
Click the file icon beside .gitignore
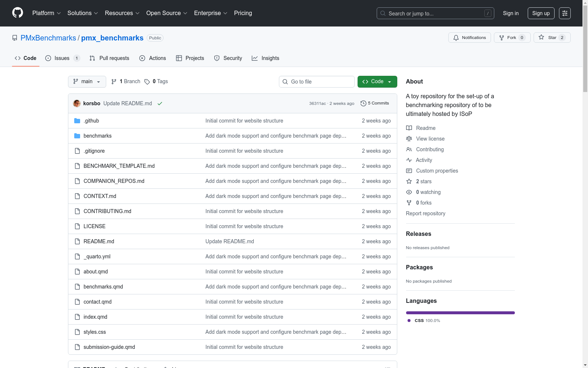[x=77, y=151]
